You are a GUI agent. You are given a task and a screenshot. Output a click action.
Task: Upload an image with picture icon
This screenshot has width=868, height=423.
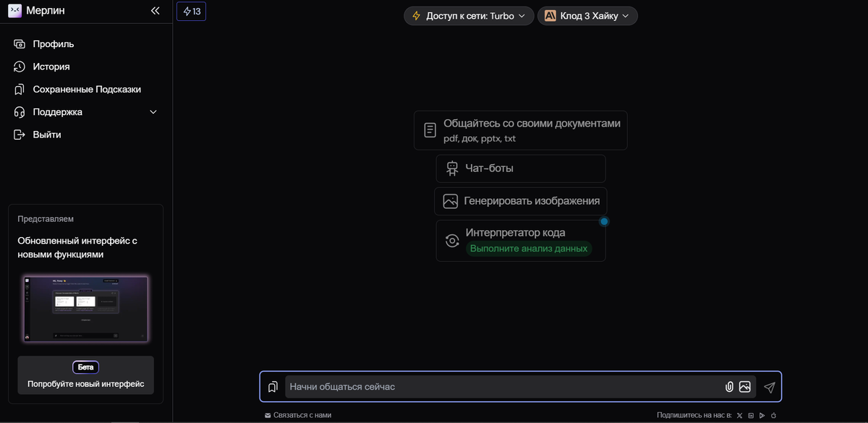pos(745,387)
